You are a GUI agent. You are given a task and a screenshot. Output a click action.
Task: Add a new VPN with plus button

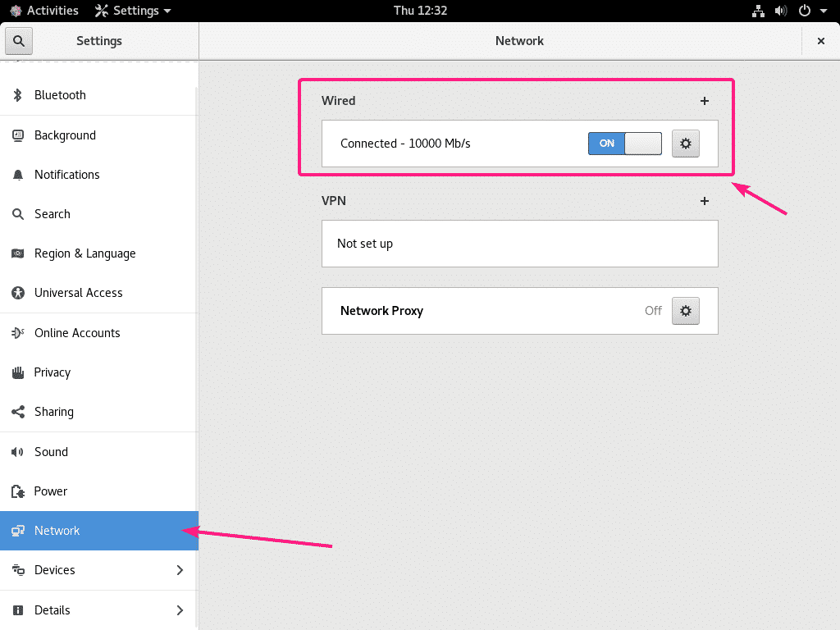(704, 200)
